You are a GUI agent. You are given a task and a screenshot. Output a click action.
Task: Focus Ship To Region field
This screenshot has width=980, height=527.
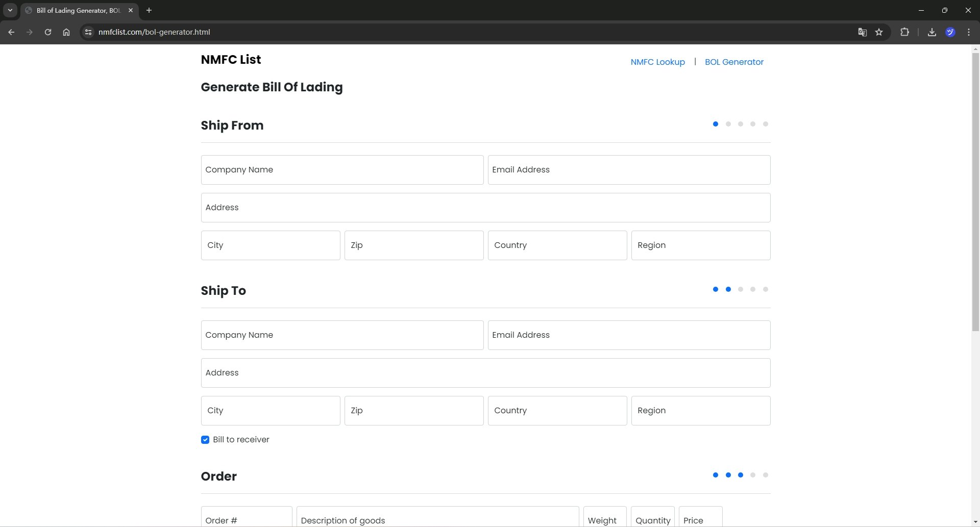pyautogui.click(x=701, y=411)
